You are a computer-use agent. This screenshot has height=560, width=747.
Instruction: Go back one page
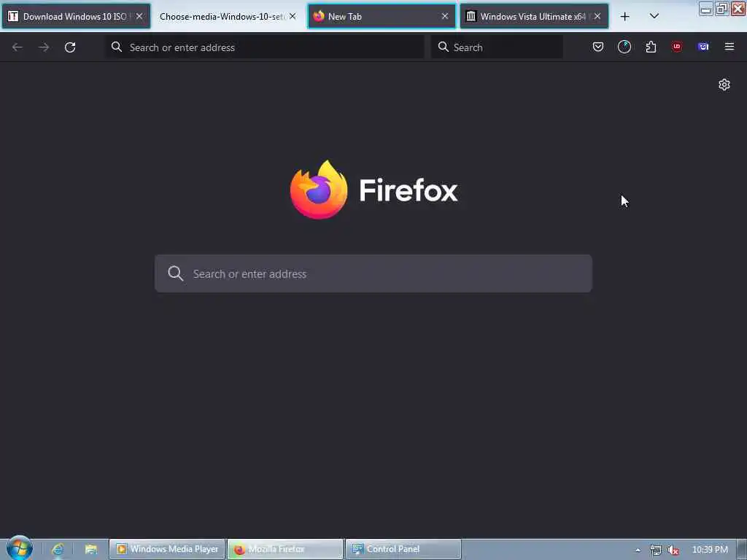coord(18,47)
